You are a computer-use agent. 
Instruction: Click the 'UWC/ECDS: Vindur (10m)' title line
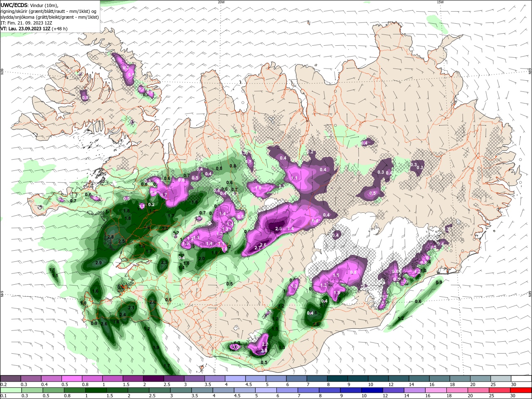click(30, 5)
